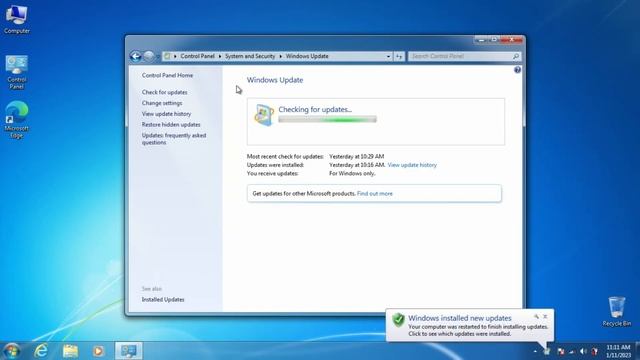This screenshot has width=640, height=360.
Task: Click the search magnifier in Control Panel
Action: (x=516, y=56)
